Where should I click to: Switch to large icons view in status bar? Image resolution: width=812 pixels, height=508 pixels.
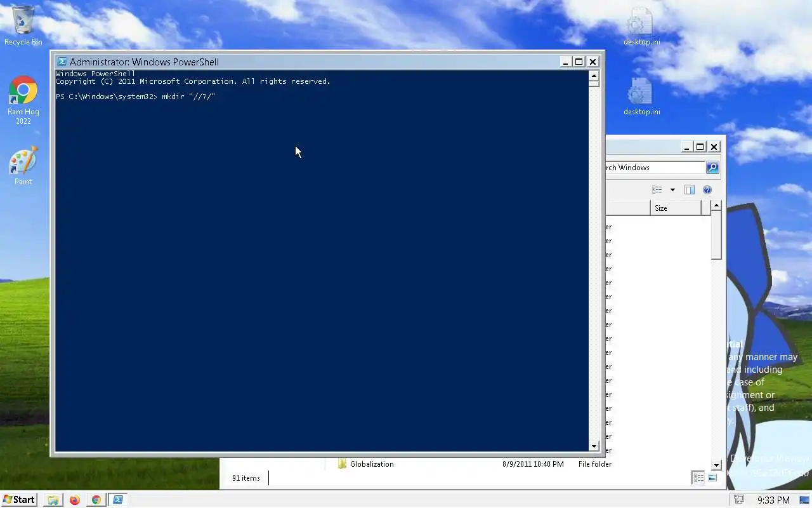click(712, 478)
